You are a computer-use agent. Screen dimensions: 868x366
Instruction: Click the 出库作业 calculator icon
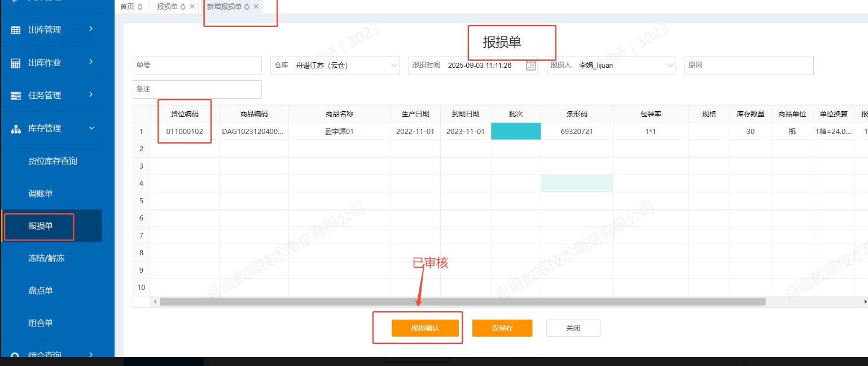coord(16,63)
